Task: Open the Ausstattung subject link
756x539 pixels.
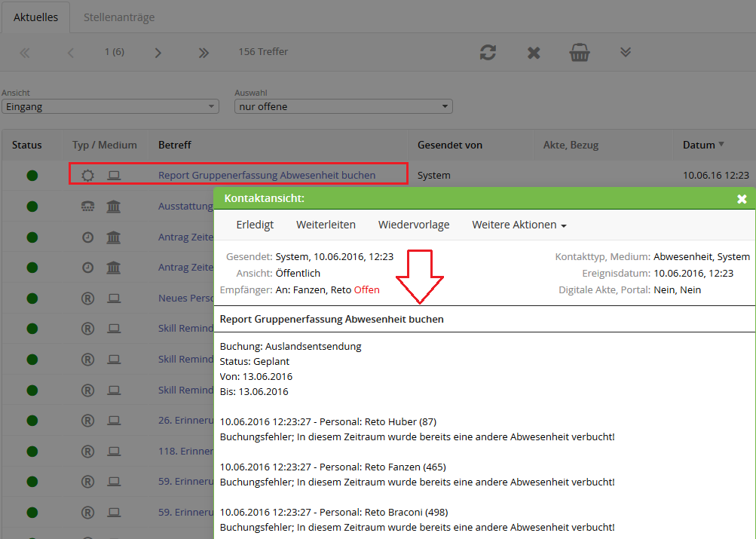Action: 185,207
